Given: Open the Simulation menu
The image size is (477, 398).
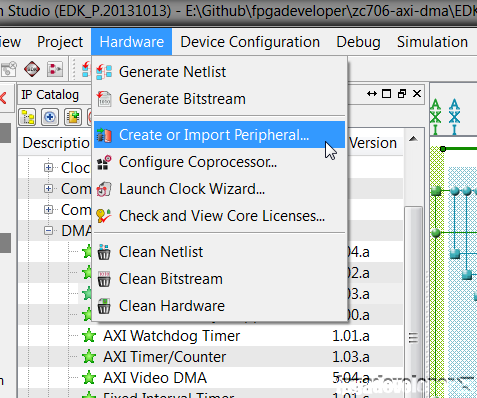Looking at the screenshot, I should click(432, 42).
